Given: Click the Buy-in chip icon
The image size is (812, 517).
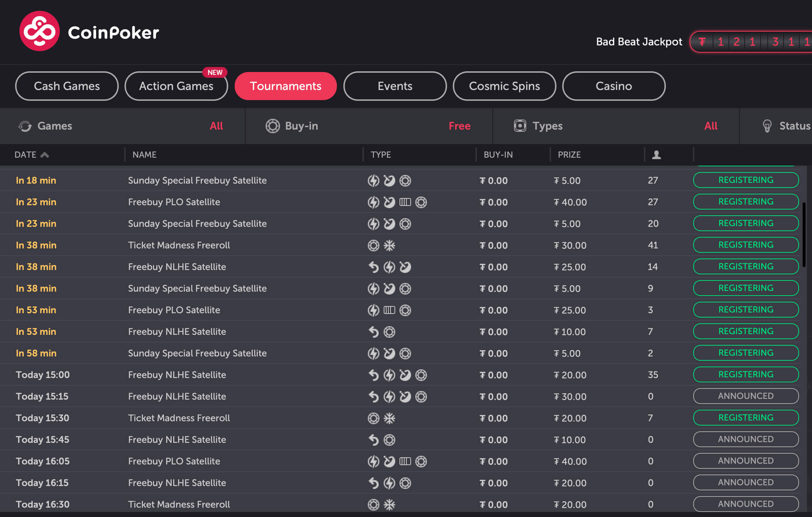Looking at the screenshot, I should click(x=272, y=126).
